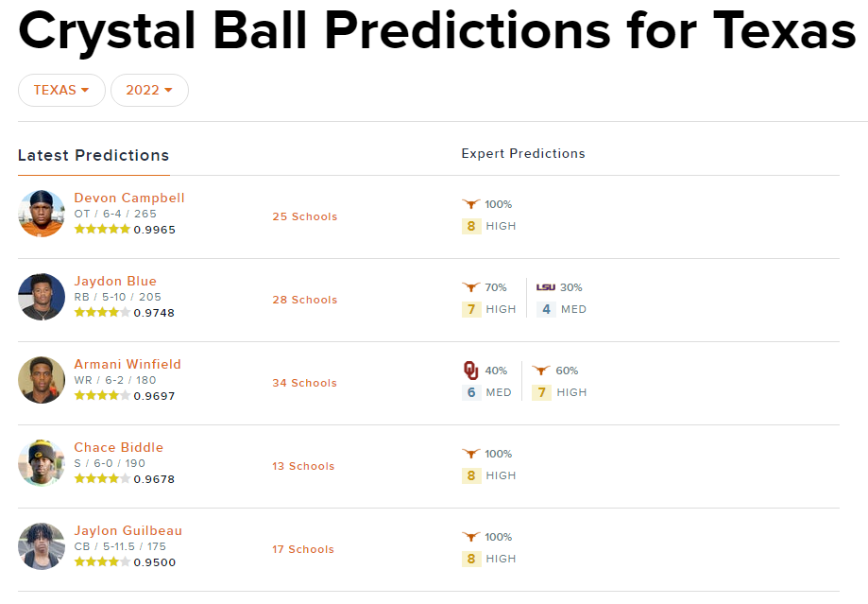Open Jaylon Guilbeau's player profile link
Viewport: 868px width, 604px height.
(x=128, y=530)
